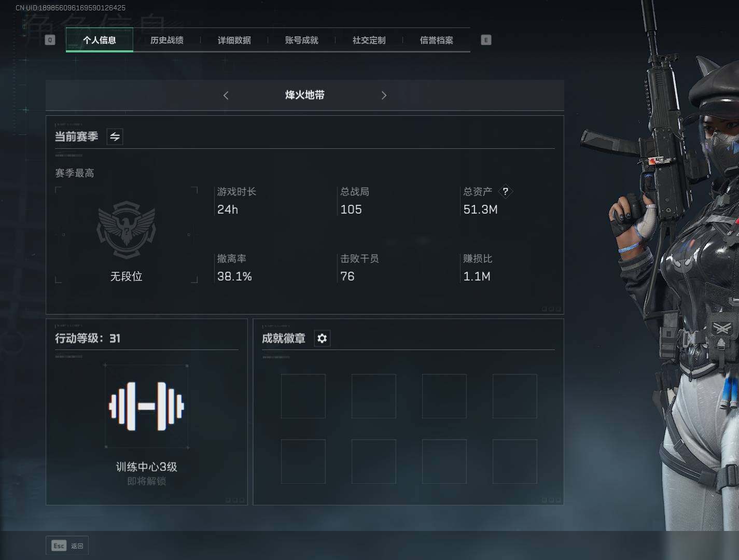Open the 信誉档案 tab

point(437,40)
